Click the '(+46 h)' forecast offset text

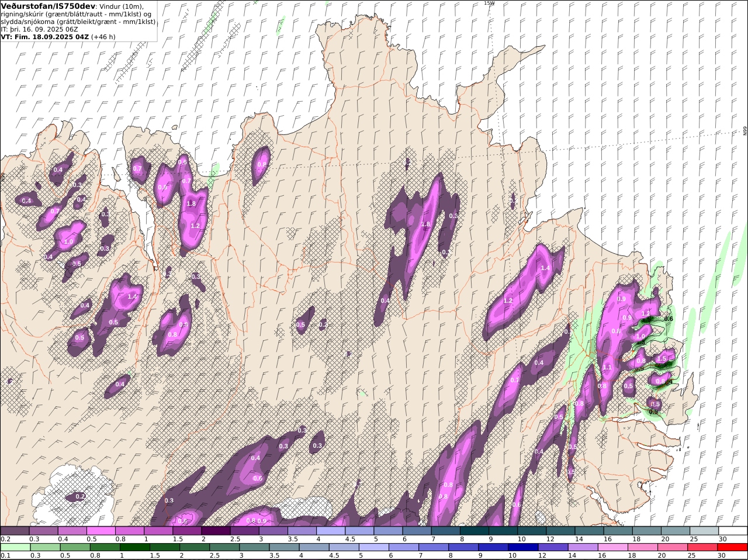103,37
